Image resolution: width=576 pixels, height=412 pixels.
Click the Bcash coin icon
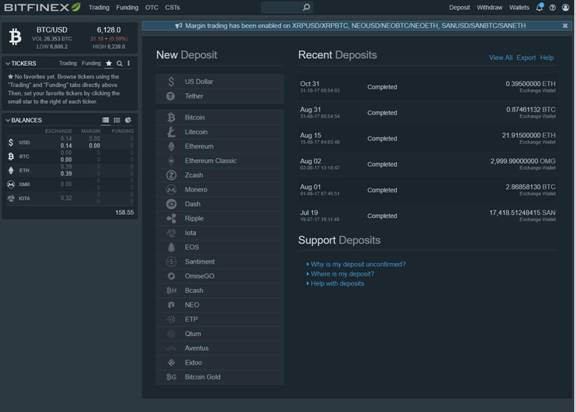coord(171,290)
